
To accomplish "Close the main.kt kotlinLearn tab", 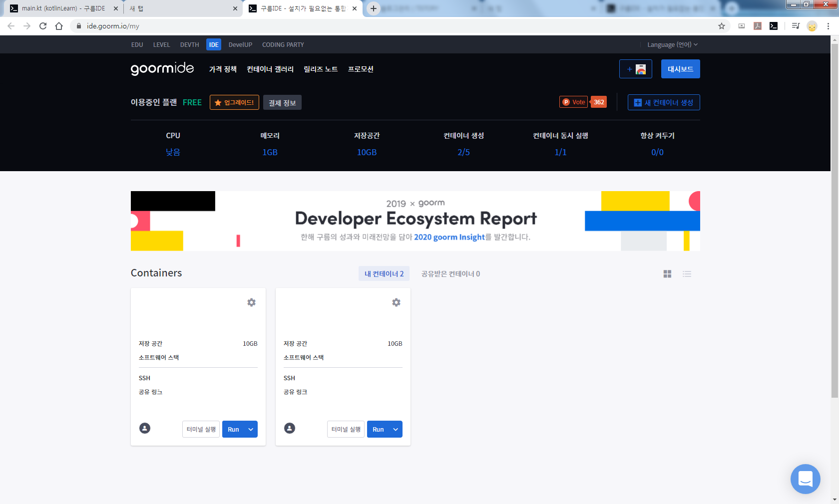I will tap(115, 8).
